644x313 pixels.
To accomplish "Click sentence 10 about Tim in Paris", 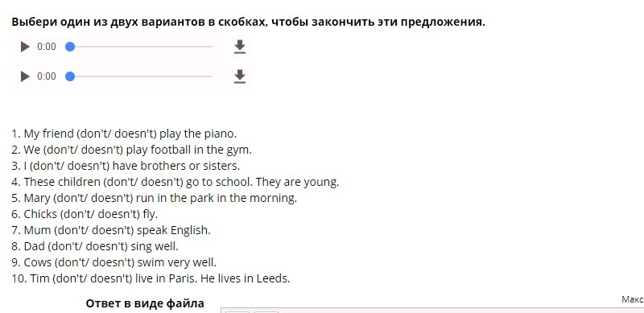I will click(151, 278).
